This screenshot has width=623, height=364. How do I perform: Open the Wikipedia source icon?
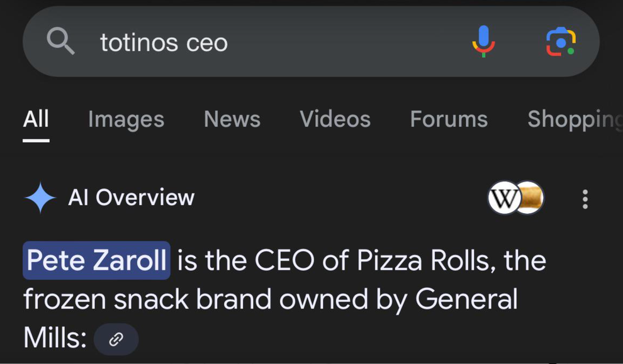coord(504,198)
